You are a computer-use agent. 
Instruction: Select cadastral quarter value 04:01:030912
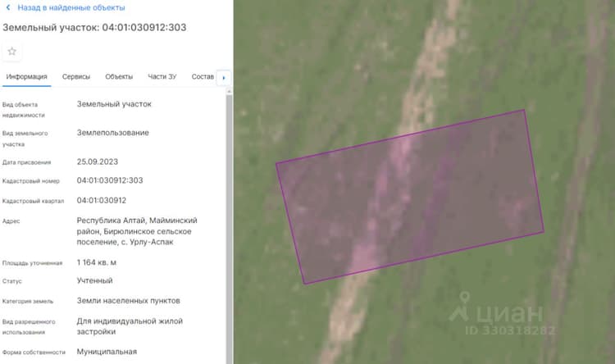click(102, 200)
